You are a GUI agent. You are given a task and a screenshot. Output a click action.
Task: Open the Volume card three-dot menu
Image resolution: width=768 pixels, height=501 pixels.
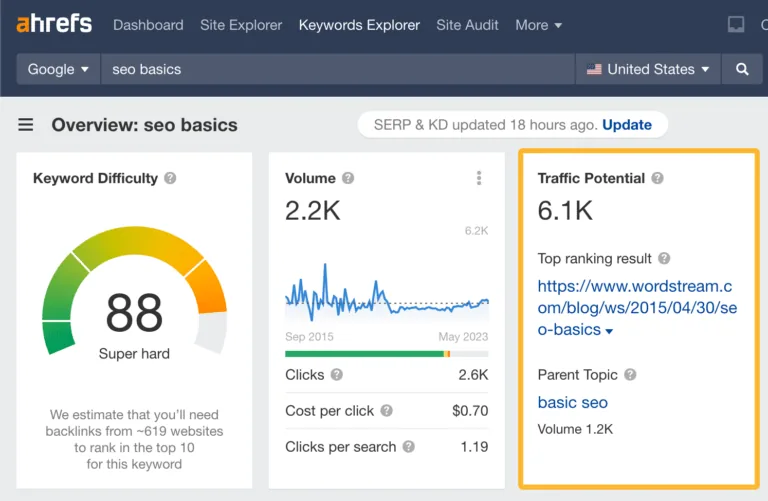coord(479,178)
